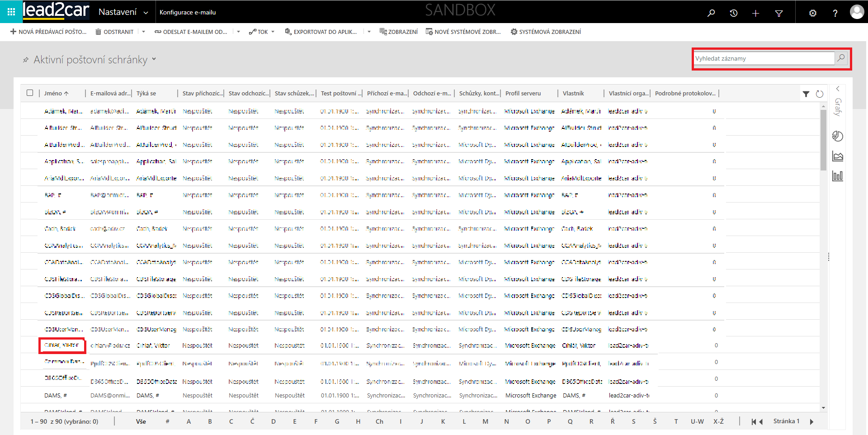Viewport: 868px width, 435px height.
Task: Expand the Nastavení navigation dropdown
Action: pyautogui.click(x=146, y=13)
